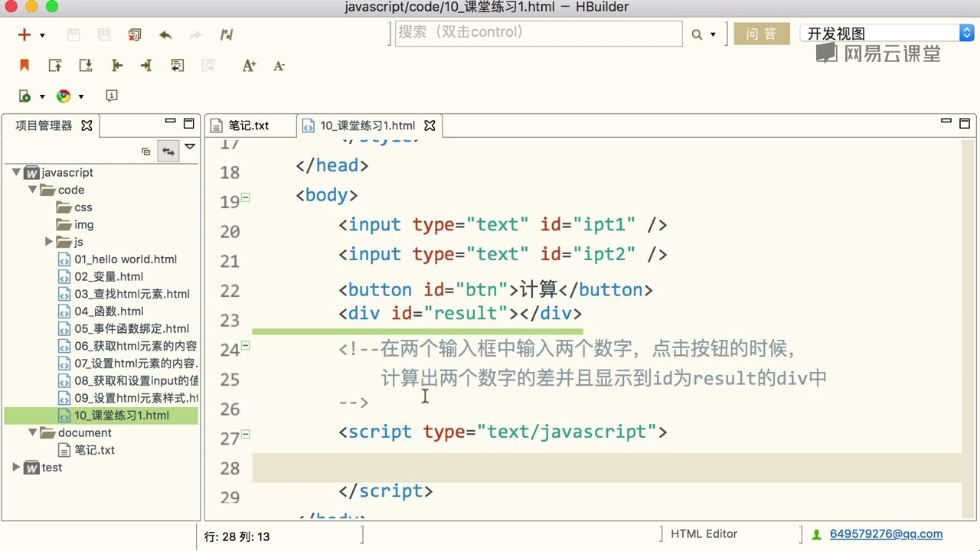Click the jump to line start icon
This screenshot has height=551, width=980.
116,66
